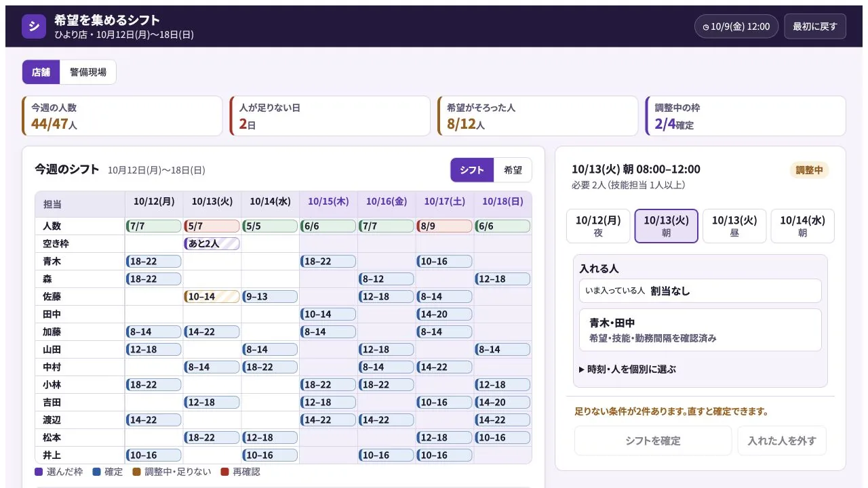Viewport: 868px width, 488px height.
Task: Click 山田's 8–14 shift on 10/18
Action: pos(502,349)
